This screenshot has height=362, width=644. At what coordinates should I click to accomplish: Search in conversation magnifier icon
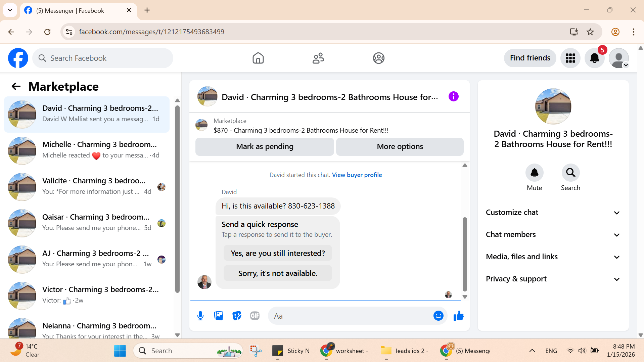[570, 173]
